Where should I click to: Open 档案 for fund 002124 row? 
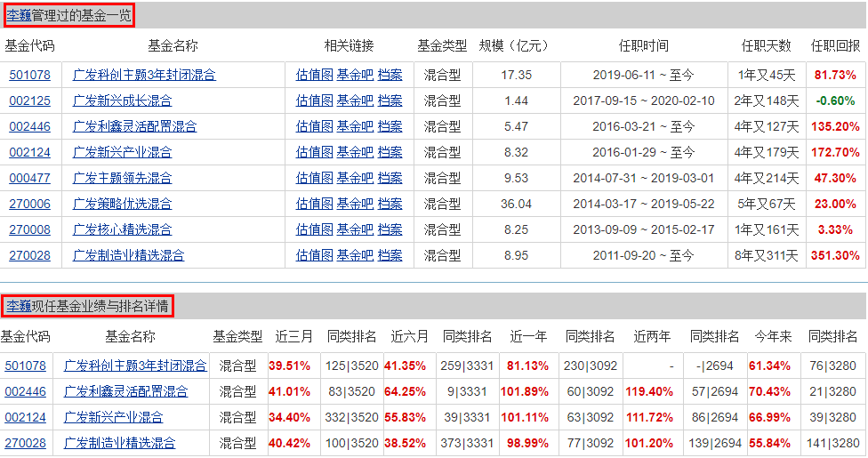(x=390, y=152)
